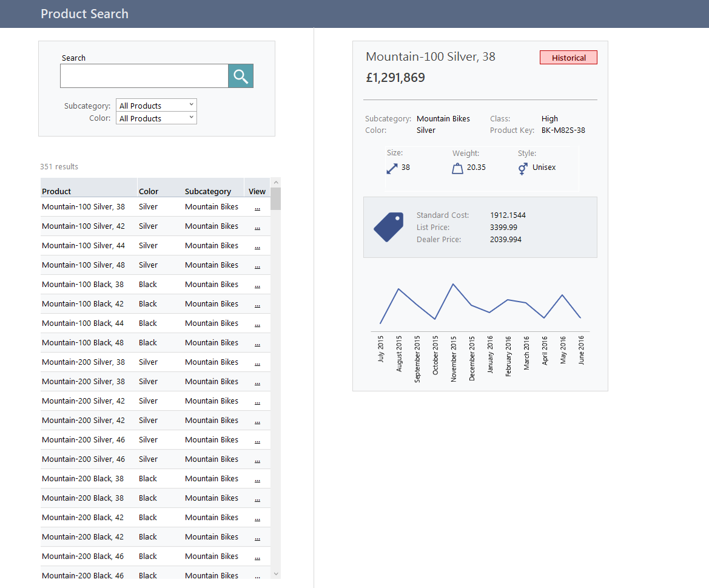Click the magnifying glass search button
The image size is (709, 588).
[241, 76]
